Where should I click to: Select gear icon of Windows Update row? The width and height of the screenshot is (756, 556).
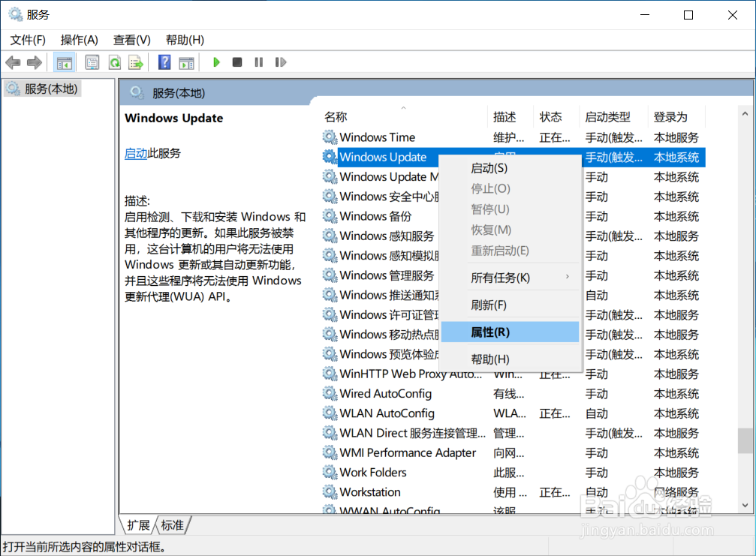tap(330, 157)
